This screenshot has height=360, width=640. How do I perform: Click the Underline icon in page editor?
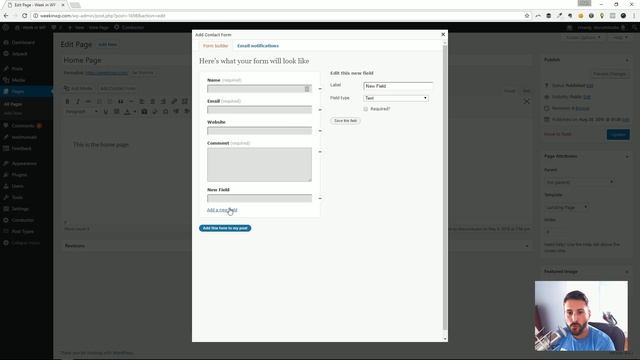(x=106, y=111)
